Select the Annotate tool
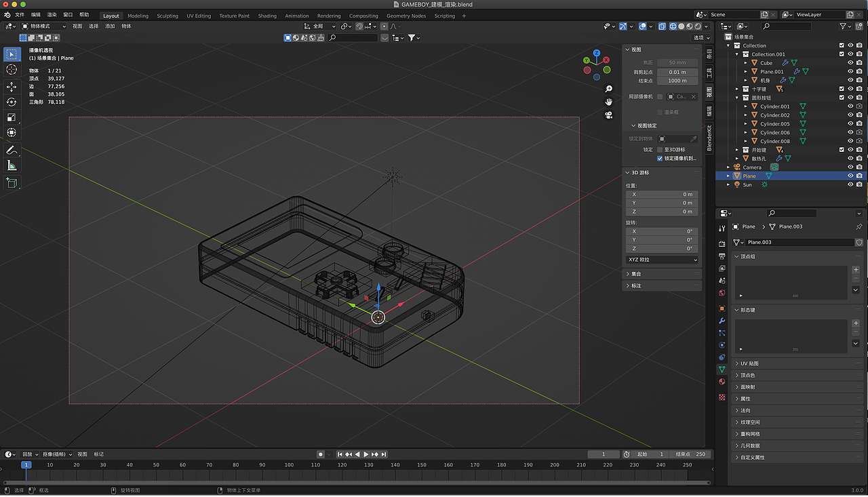This screenshot has height=497, width=868. tap(12, 150)
